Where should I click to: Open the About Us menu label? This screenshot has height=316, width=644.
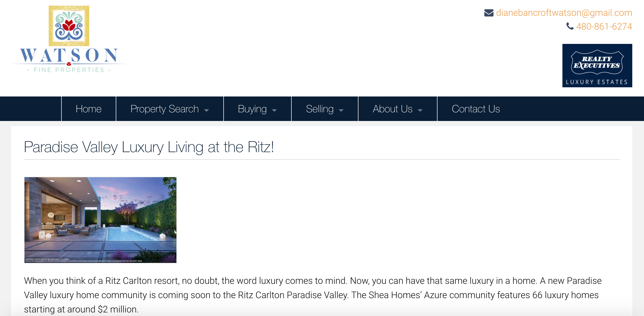coord(392,109)
